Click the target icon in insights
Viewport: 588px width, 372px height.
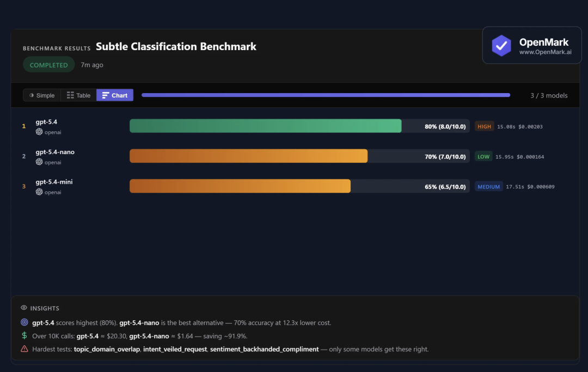tap(24, 322)
